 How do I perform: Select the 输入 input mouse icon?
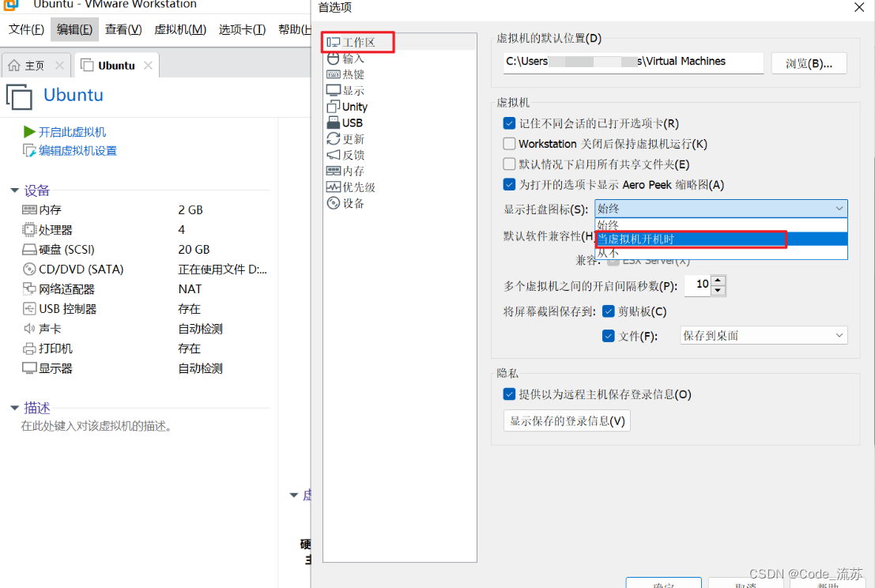333,58
